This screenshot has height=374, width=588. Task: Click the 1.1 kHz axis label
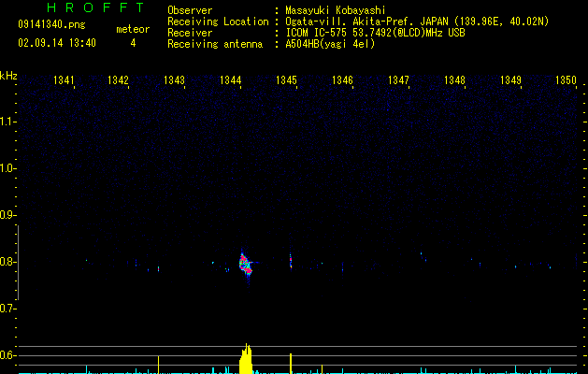pos(7,122)
